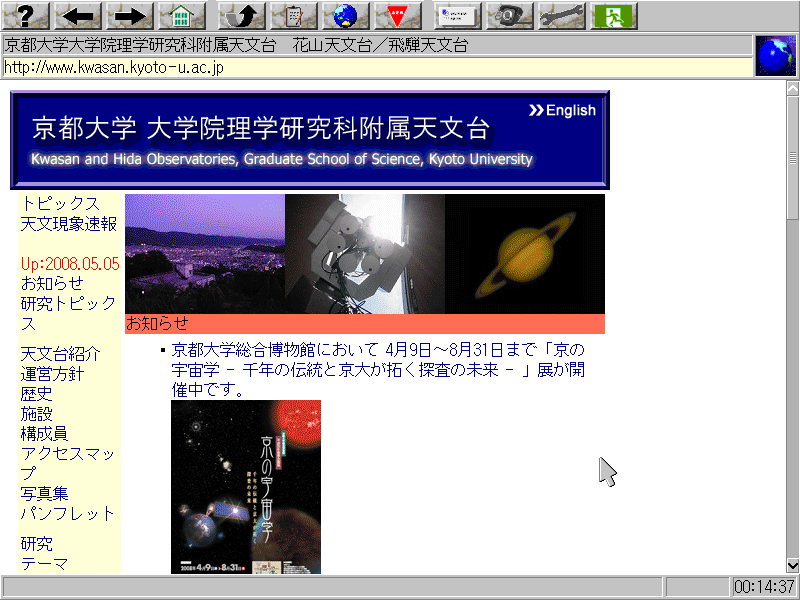Open the sidebar お知らせ link under Up date
This screenshot has width=800, height=600.
tap(52, 283)
